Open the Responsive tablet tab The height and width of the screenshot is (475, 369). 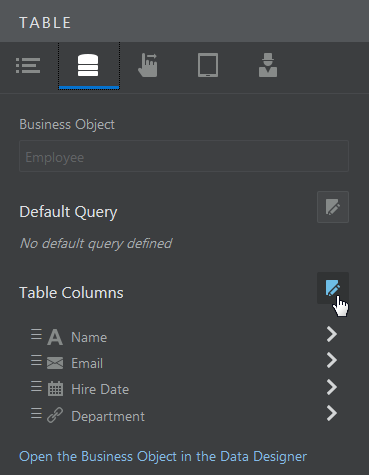point(208,65)
